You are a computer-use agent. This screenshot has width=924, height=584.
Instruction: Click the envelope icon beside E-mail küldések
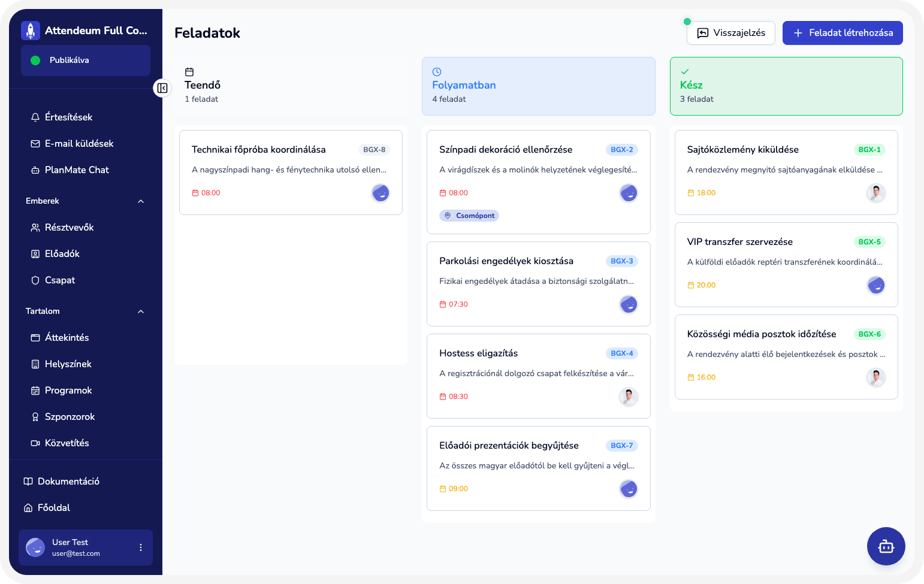click(35, 144)
